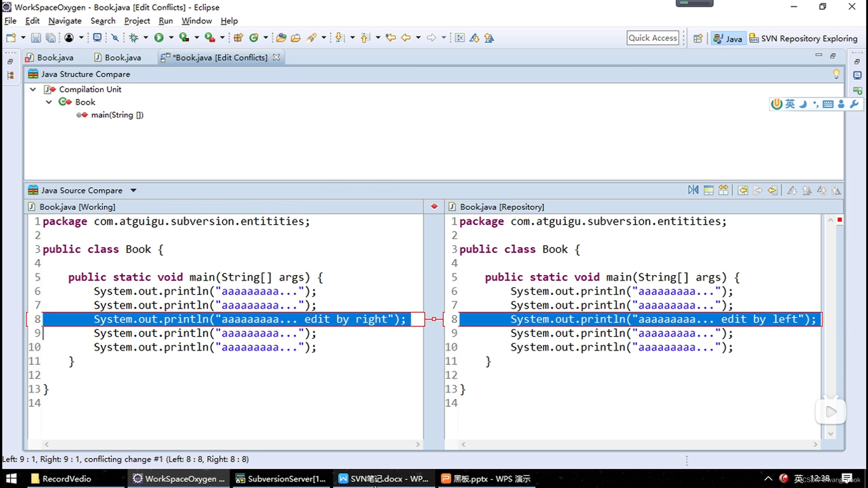Toggle the IME punctuation mode
The image size is (868, 488).
pos(816,104)
